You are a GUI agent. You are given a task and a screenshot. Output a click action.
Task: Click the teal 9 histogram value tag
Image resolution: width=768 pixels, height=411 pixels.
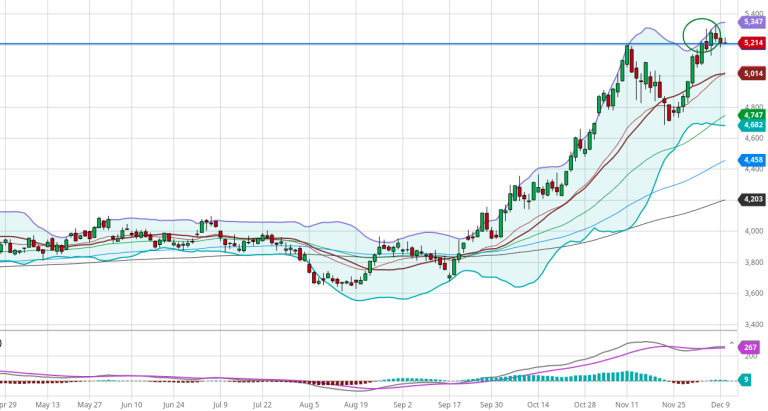[746, 379]
